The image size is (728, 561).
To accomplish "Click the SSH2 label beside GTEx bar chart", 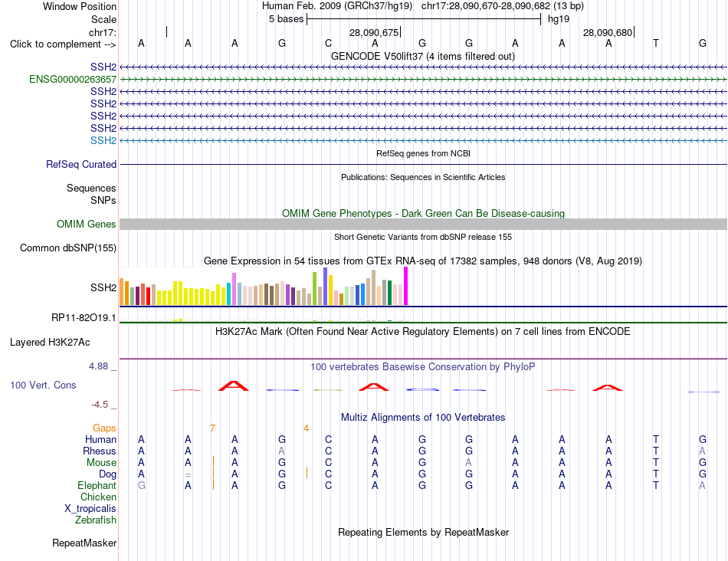I will point(103,287).
